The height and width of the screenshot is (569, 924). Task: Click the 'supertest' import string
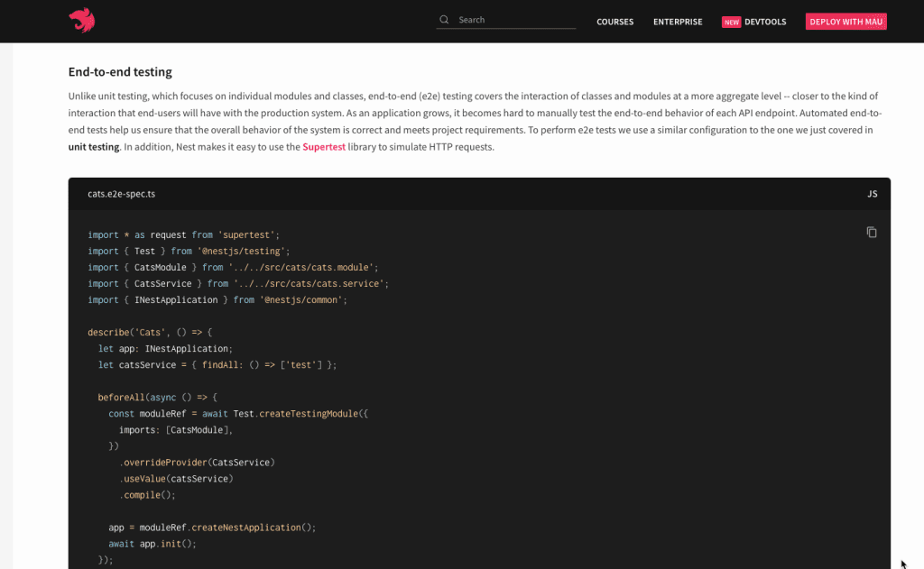[x=246, y=235]
